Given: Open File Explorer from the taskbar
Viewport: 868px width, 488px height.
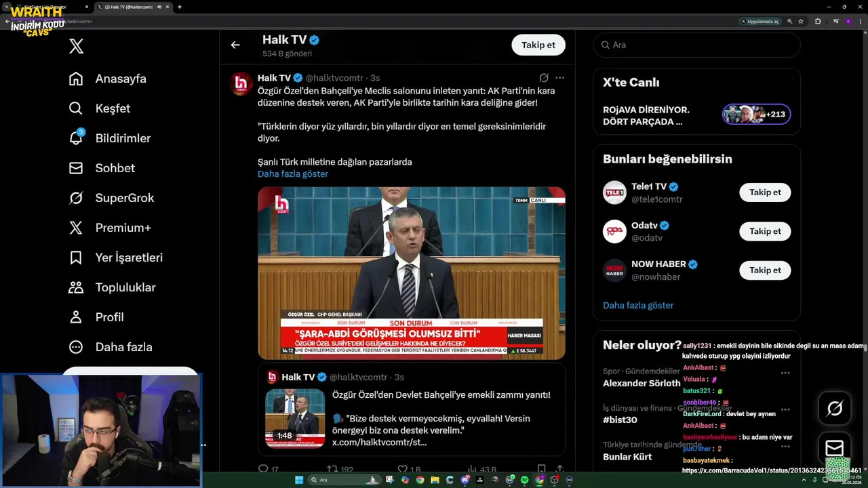Looking at the screenshot, I should tap(435, 480).
